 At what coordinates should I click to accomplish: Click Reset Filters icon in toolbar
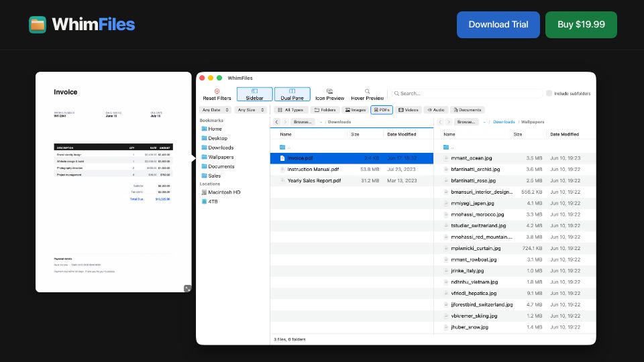click(217, 91)
